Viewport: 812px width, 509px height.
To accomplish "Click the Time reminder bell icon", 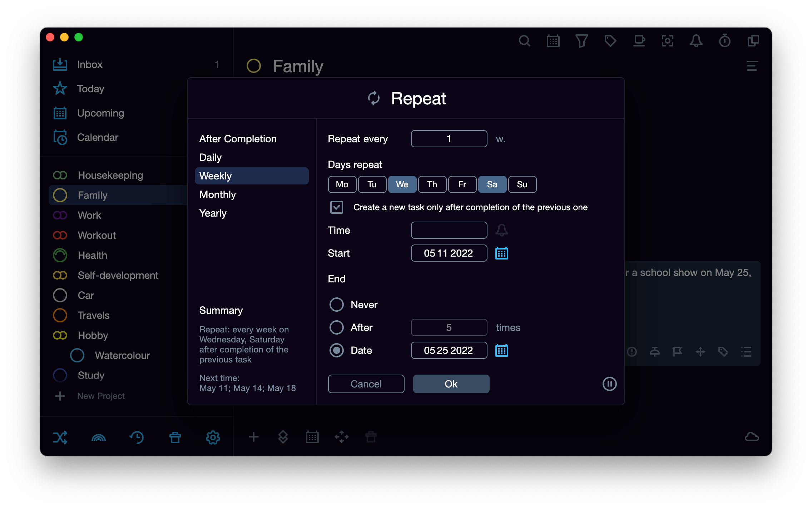I will click(x=501, y=230).
